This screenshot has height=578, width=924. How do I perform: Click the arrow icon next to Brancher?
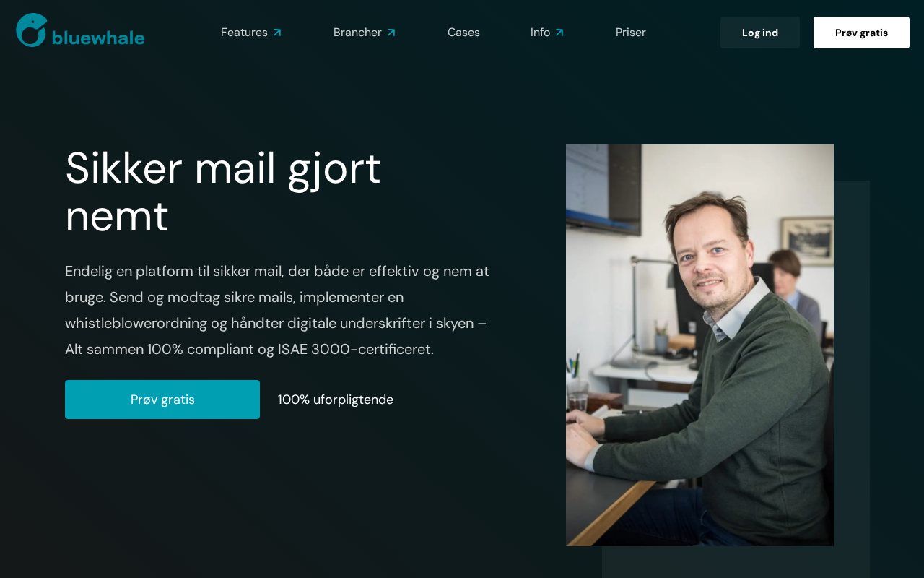pos(391,33)
